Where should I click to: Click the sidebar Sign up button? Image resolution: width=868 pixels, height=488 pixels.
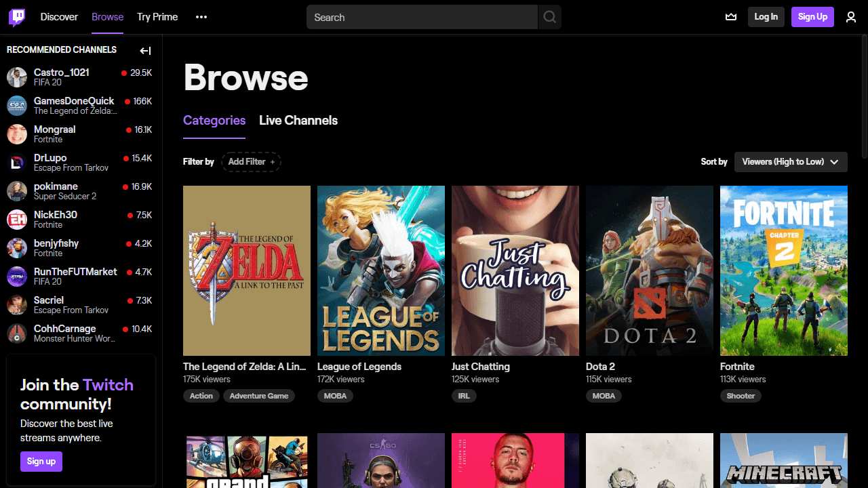click(41, 462)
